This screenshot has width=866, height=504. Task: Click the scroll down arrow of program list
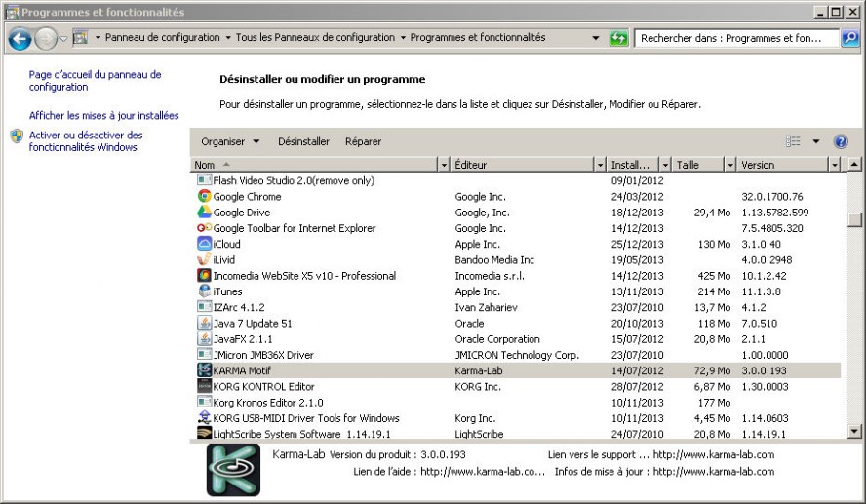(x=855, y=430)
